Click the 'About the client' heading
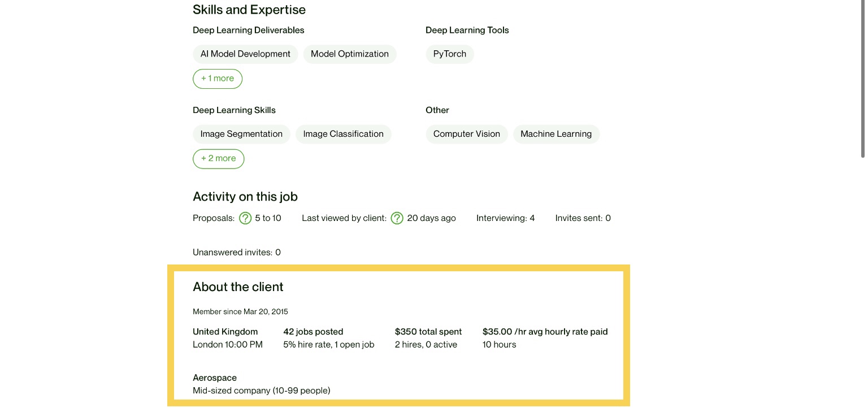868x412 pixels. (238, 287)
